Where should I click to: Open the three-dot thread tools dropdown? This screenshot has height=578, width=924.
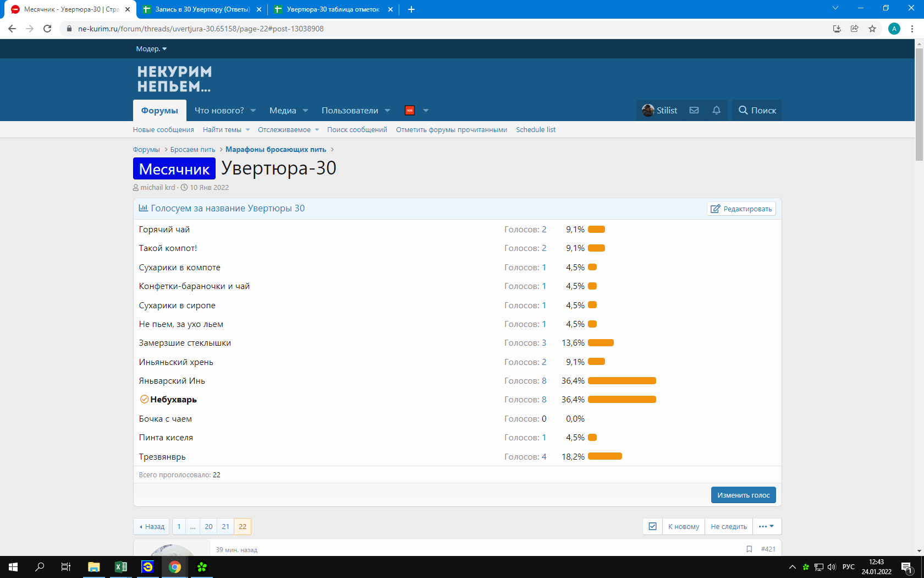pos(767,526)
